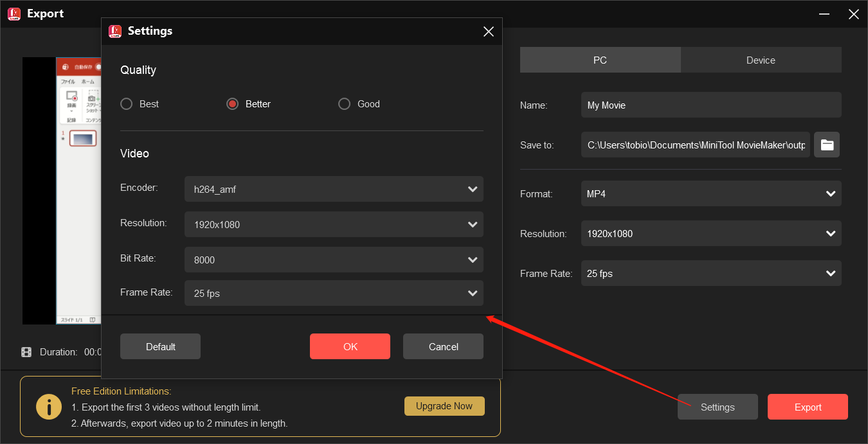Image resolution: width=868 pixels, height=444 pixels.
Task: Restore defaults with the Default button
Action: pyautogui.click(x=160, y=346)
